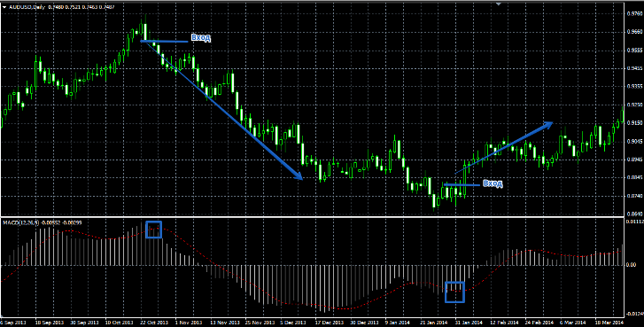
Task: Click the 17 Dec 2013 date label
Action: pos(329,323)
